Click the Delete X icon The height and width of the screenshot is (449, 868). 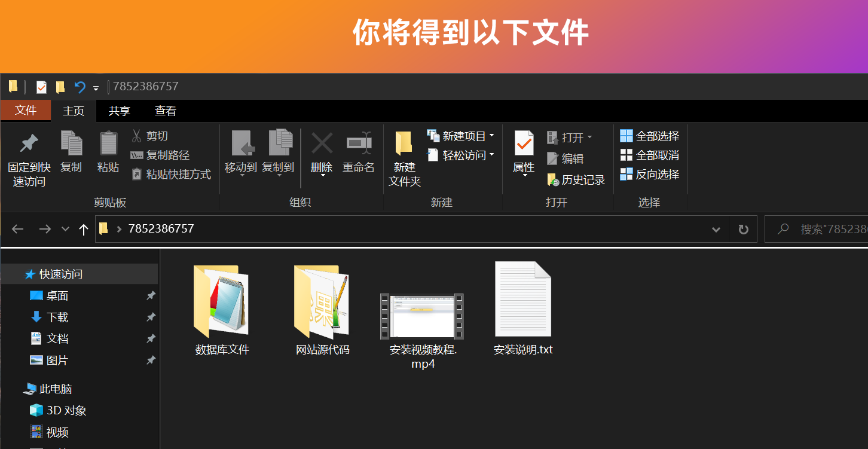pyautogui.click(x=322, y=144)
